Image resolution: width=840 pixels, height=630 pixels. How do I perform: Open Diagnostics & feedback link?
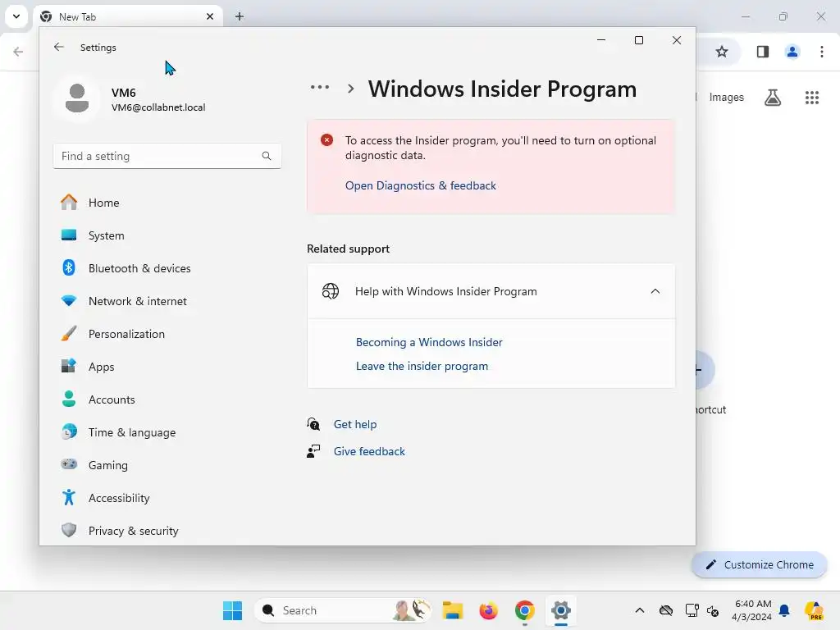(421, 185)
